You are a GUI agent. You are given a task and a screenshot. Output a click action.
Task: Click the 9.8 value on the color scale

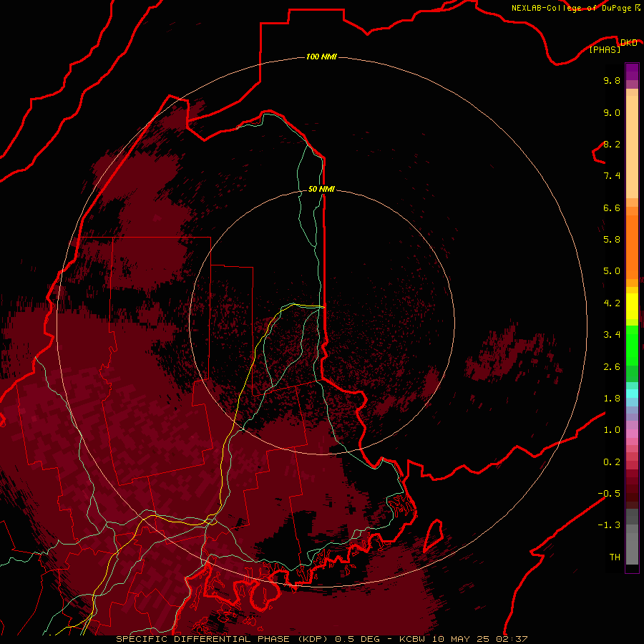click(x=612, y=80)
